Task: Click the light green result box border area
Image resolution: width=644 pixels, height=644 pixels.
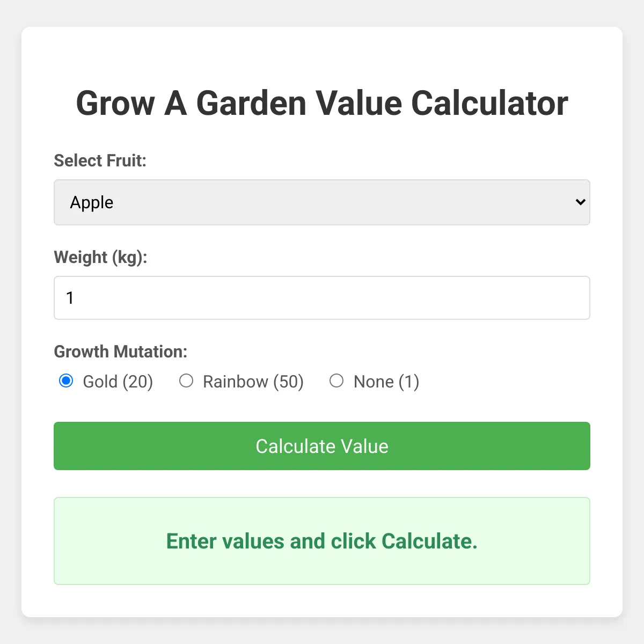Action: tap(322, 579)
